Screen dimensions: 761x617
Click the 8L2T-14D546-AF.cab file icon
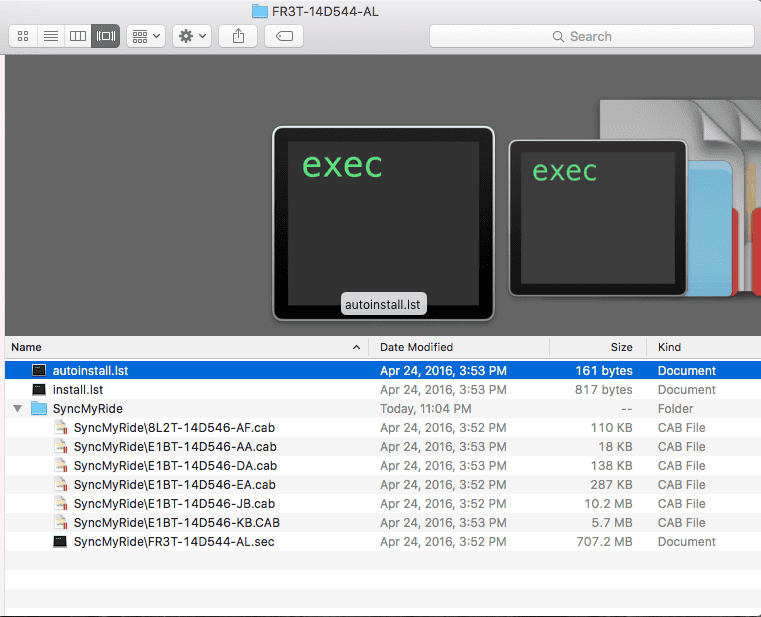click(x=61, y=428)
